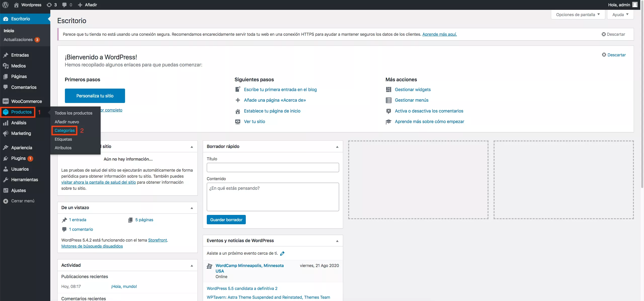Click the Cerrar menú collapse arrow icon
The width and height of the screenshot is (644, 301).
click(x=6, y=201)
